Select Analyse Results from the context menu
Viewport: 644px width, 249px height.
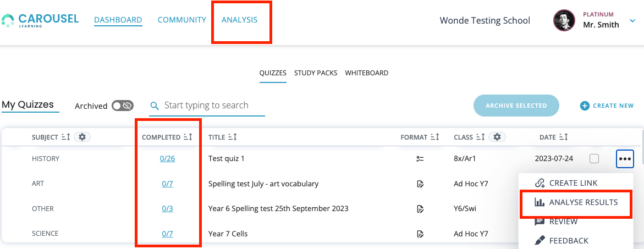click(576, 202)
